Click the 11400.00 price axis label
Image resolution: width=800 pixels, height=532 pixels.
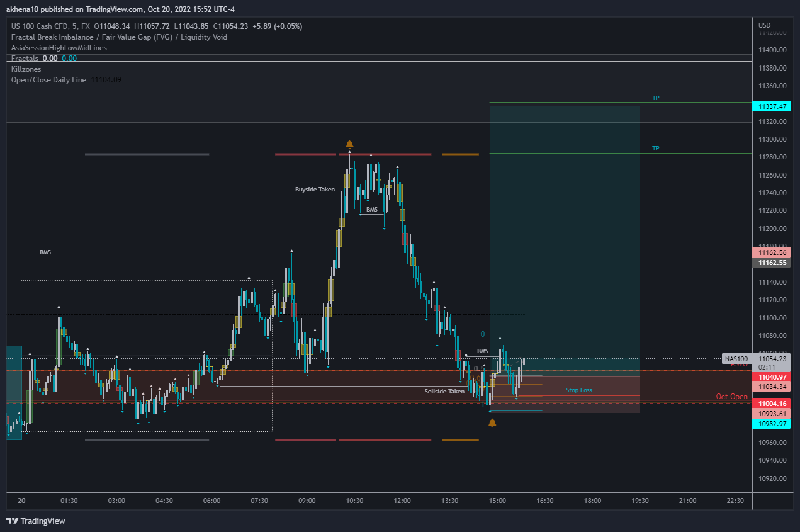click(x=772, y=50)
